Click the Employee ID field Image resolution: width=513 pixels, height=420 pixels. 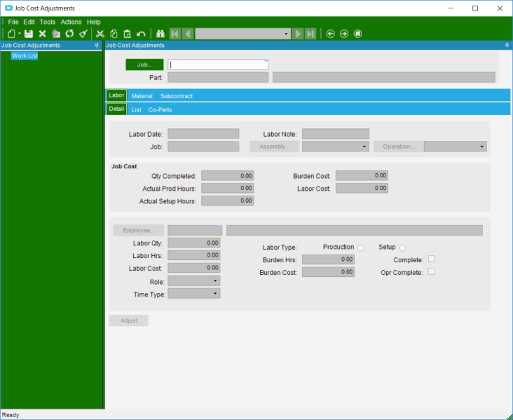[x=195, y=230]
